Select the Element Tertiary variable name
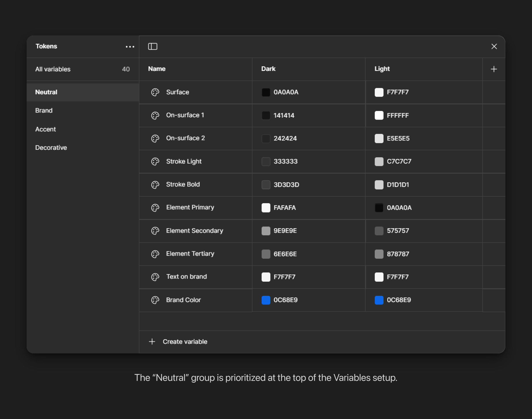532x419 pixels. click(x=190, y=254)
